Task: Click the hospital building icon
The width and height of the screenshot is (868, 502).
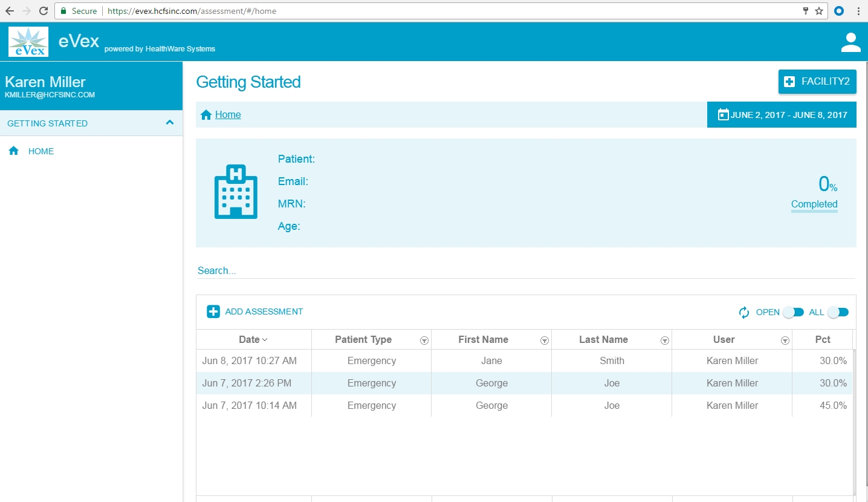Action: click(x=236, y=192)
